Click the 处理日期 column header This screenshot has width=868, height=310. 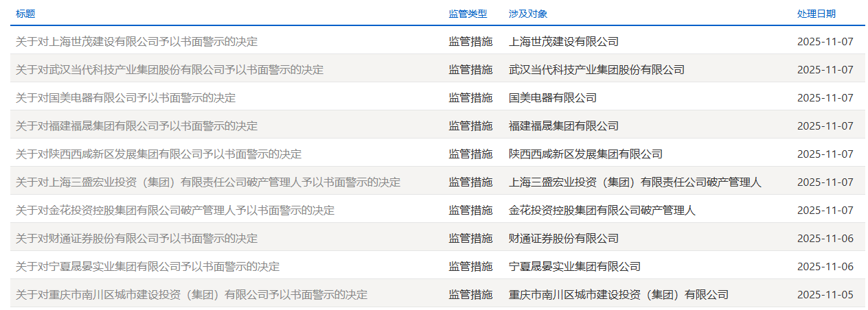816,14
